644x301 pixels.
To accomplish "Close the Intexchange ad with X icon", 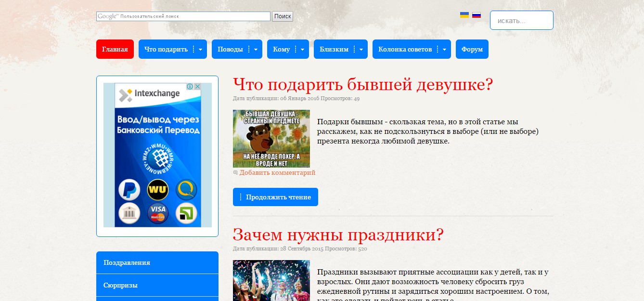I will click(x=197, y=87).
